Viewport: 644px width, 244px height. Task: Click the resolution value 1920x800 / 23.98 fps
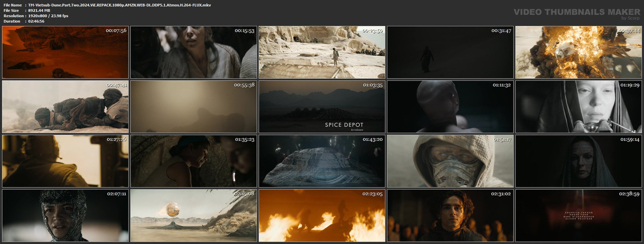pyautogui.click(x=48, y=16)
